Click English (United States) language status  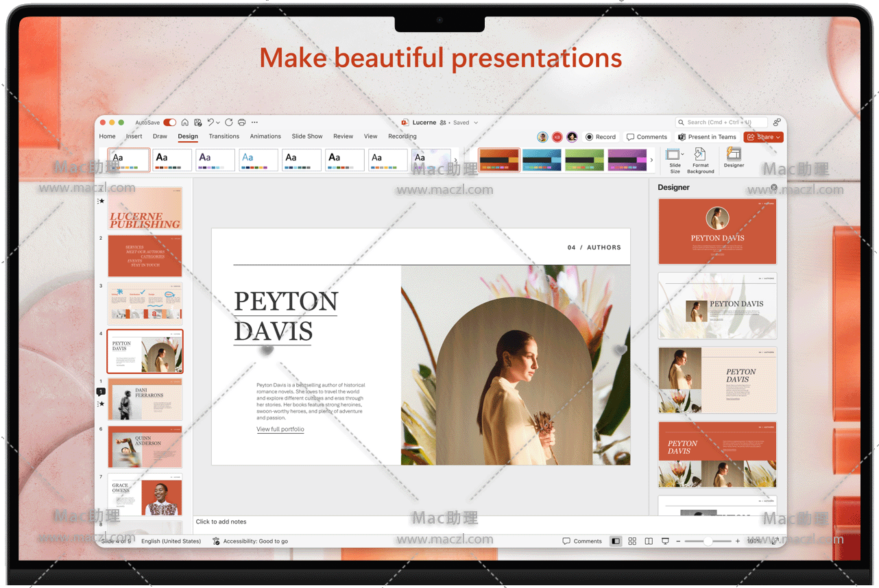click(x=171, y=541)
